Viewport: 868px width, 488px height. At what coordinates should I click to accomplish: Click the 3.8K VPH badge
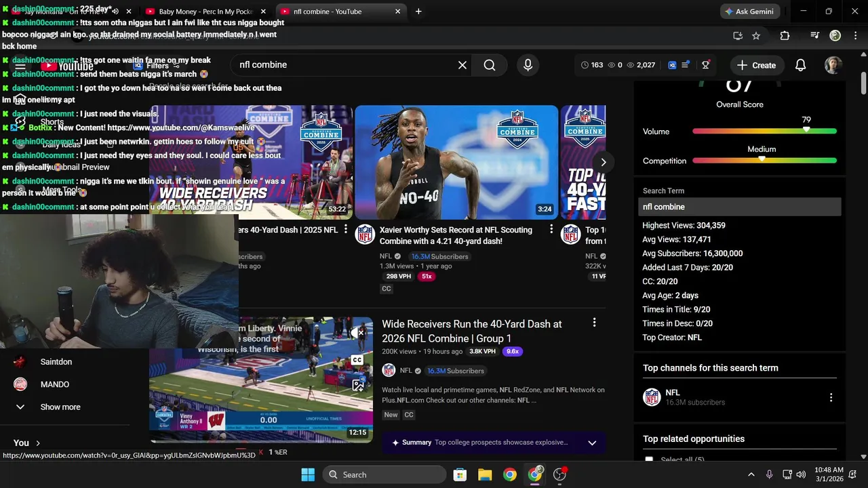[x=483, y=351]
